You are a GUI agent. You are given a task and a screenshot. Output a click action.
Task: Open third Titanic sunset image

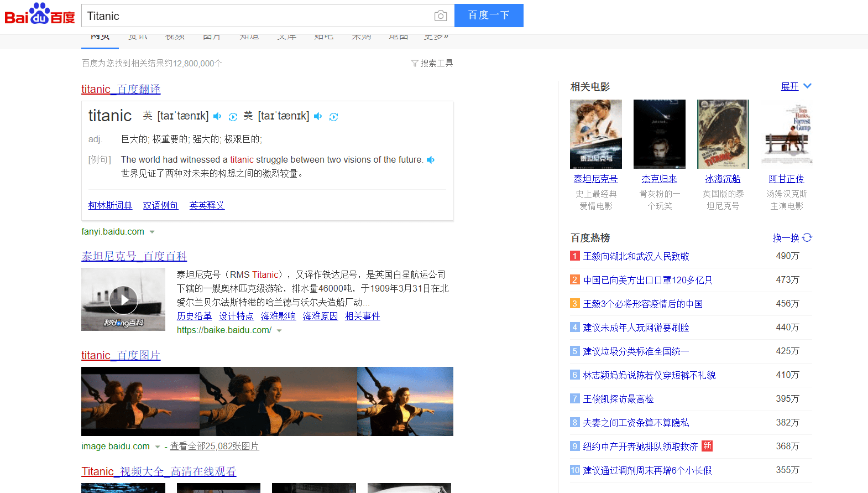pyautogui.click(x=405, y=401)
